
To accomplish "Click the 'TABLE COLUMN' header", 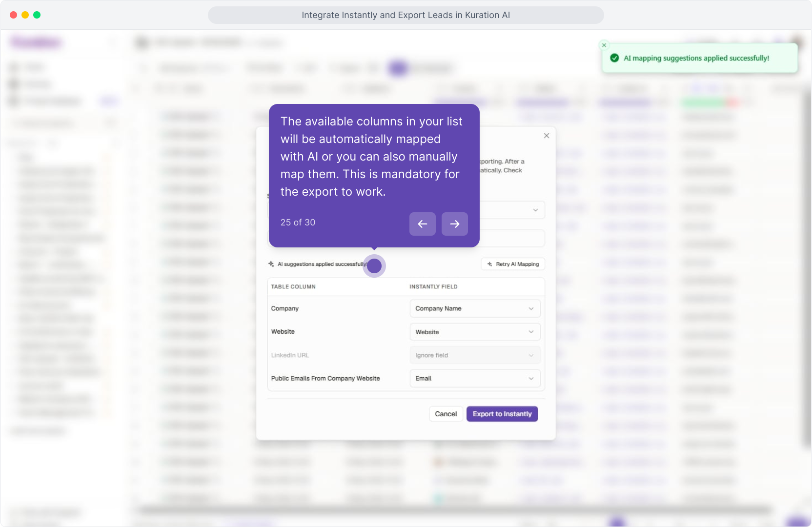I will (293, 286).
